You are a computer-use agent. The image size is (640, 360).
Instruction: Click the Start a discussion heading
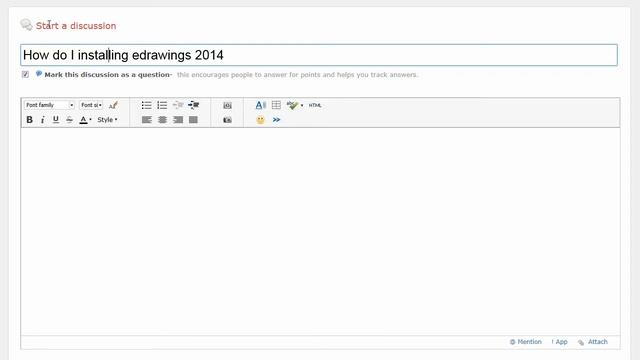pos(76,26)
